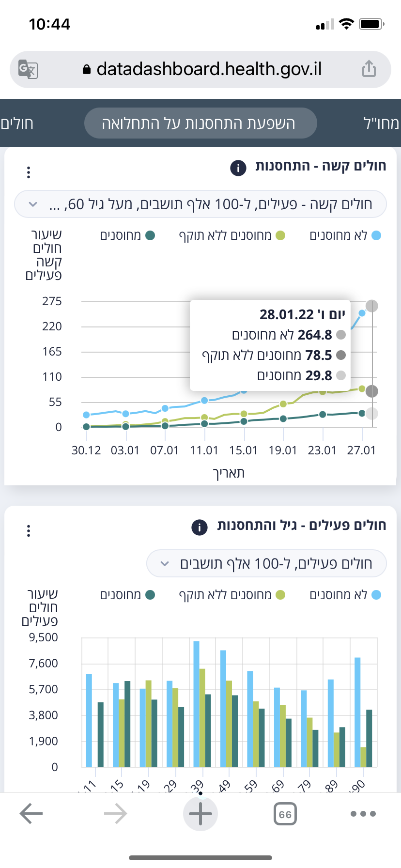Viewport: 401px width, 868px height.
Task: Toggle מחוסנים ללא תוקף series in line chart legend
Action: (x=231, y=236)
